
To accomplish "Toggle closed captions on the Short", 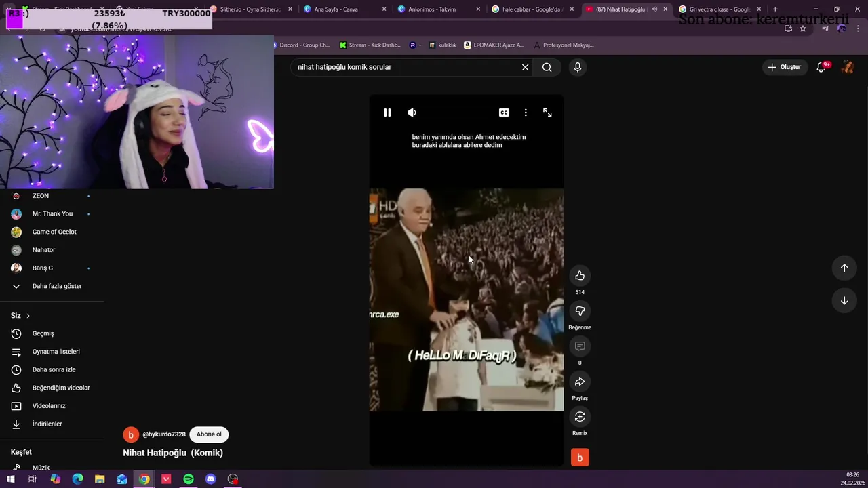I will (504, 113).
